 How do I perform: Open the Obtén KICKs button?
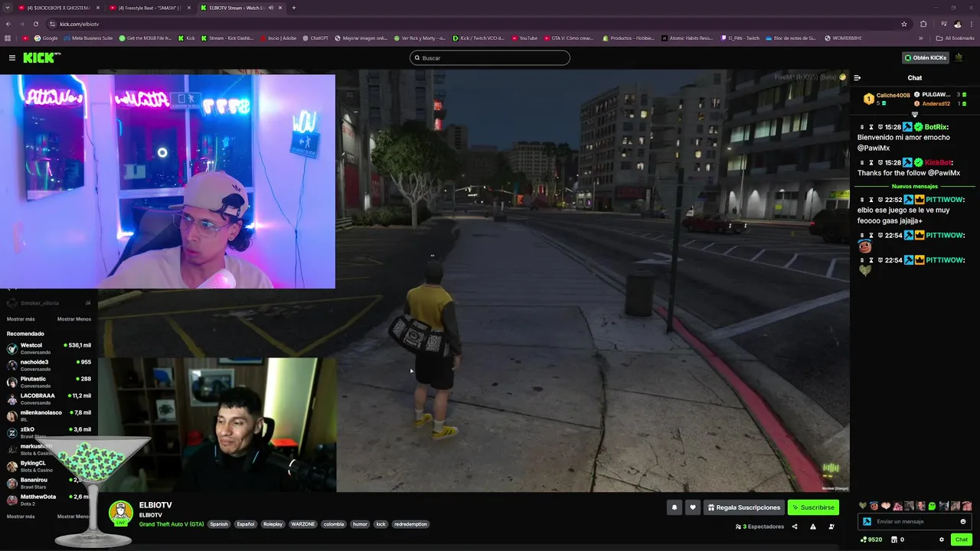(x=925, y=57)
